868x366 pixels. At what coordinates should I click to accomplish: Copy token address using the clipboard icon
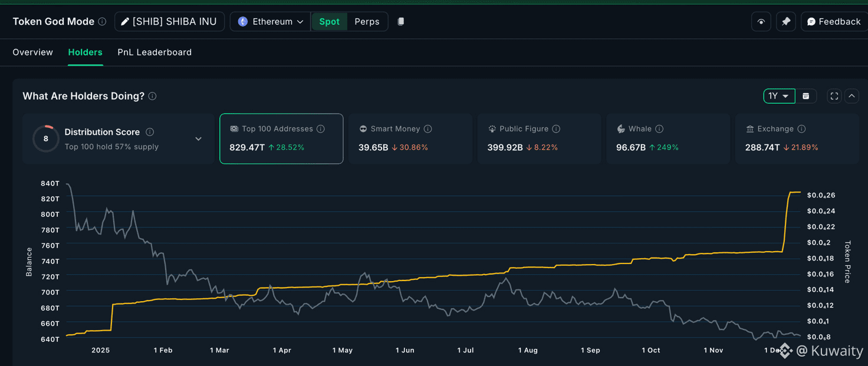pos(401,22)
